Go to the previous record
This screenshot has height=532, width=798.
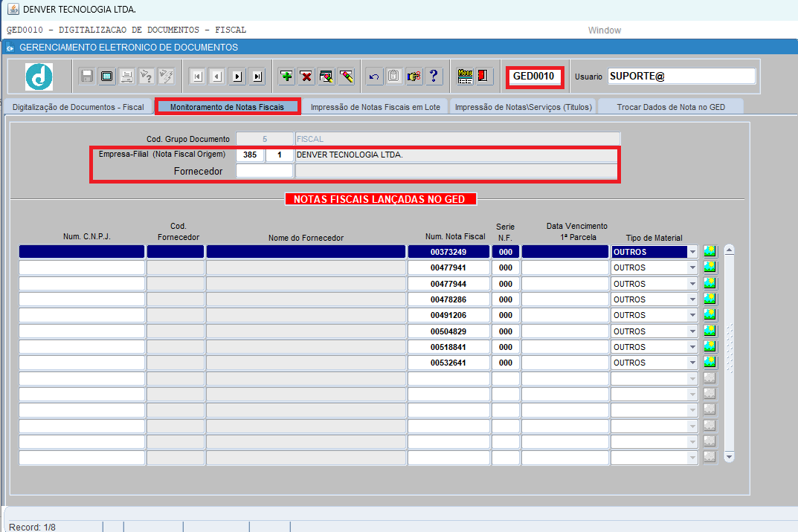217,77
